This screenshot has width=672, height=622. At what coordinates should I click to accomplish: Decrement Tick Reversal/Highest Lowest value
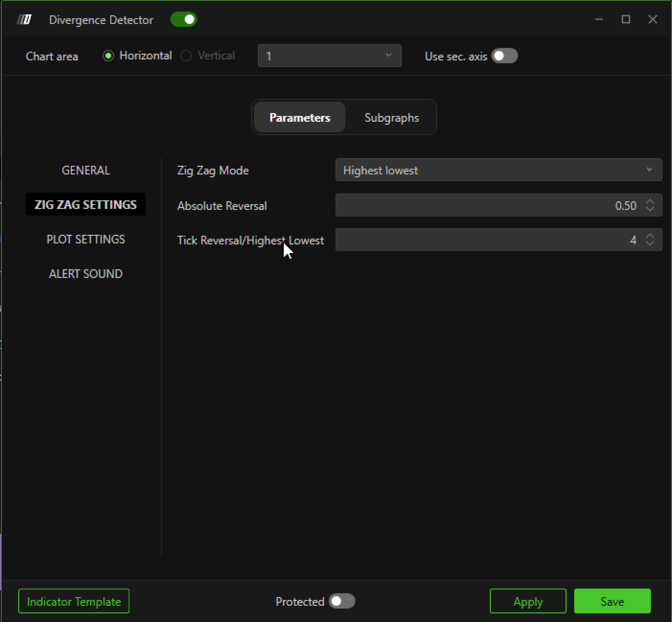tap(650, 243)
